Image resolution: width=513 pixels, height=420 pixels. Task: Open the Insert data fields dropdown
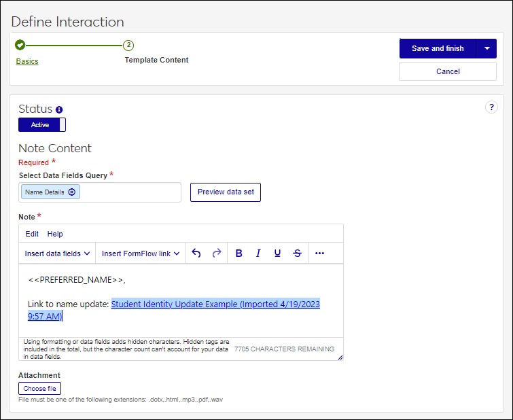pos(58,253)
